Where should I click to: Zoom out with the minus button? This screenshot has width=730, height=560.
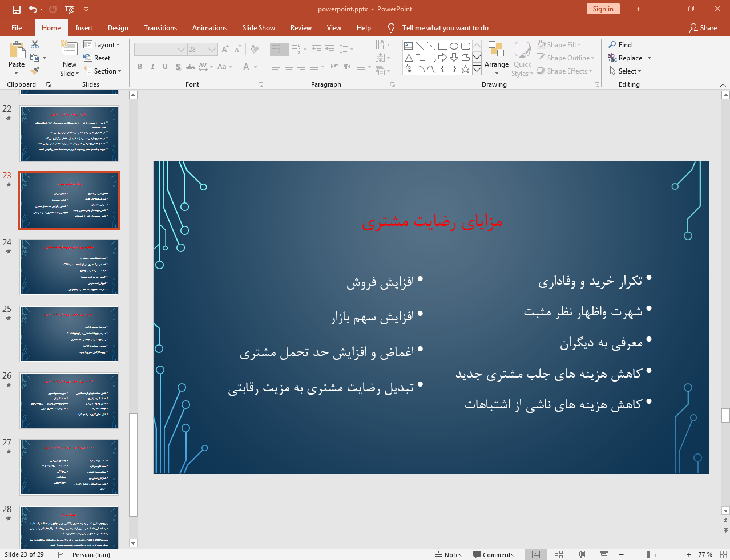point(622,554)
